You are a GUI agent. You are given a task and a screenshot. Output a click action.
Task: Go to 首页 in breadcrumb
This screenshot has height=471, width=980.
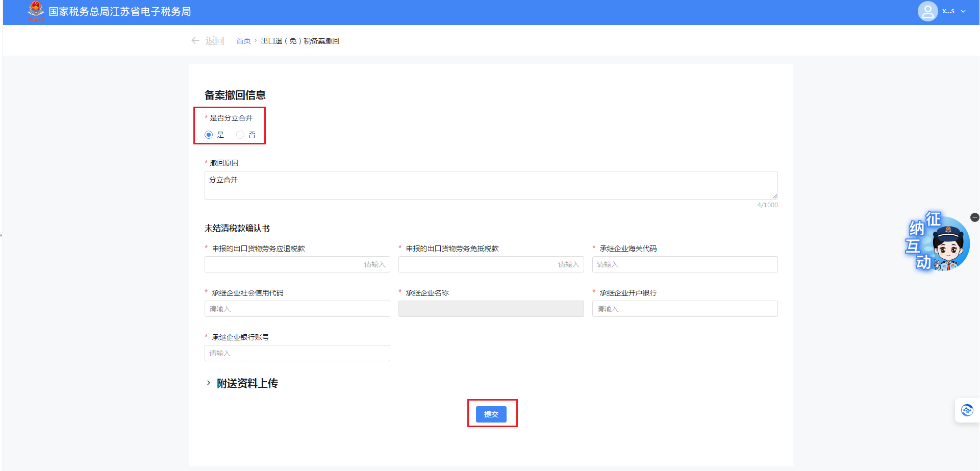pyautogui.click(x=243, y=41)
